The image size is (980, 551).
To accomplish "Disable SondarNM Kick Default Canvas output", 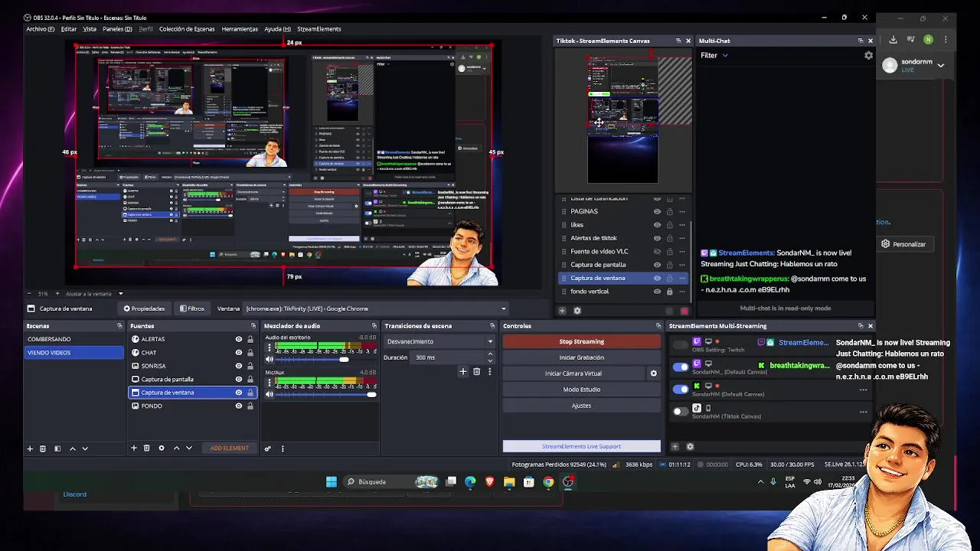I will pyautogui.click(x=680, y=390).
